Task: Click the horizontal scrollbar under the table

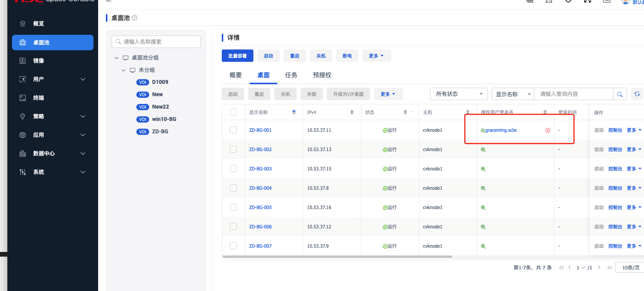Action: [x=336, y=257]
